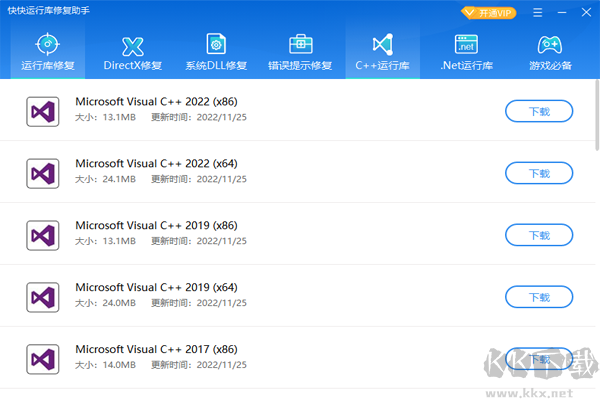
Task: Click Visual Studio icon for 2022 (x86)
Action: coord(42,112)
